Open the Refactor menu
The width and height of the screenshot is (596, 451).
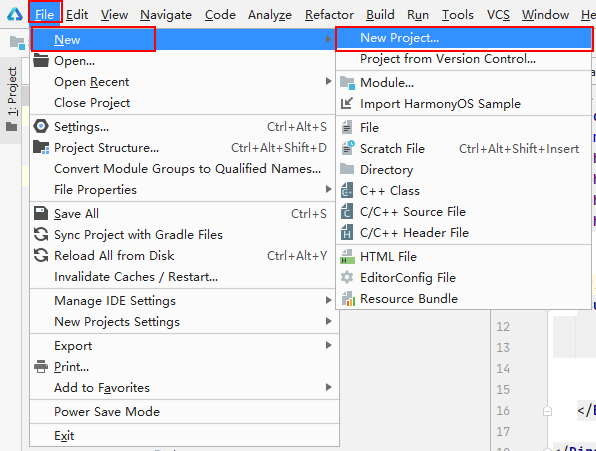point(329,14)
